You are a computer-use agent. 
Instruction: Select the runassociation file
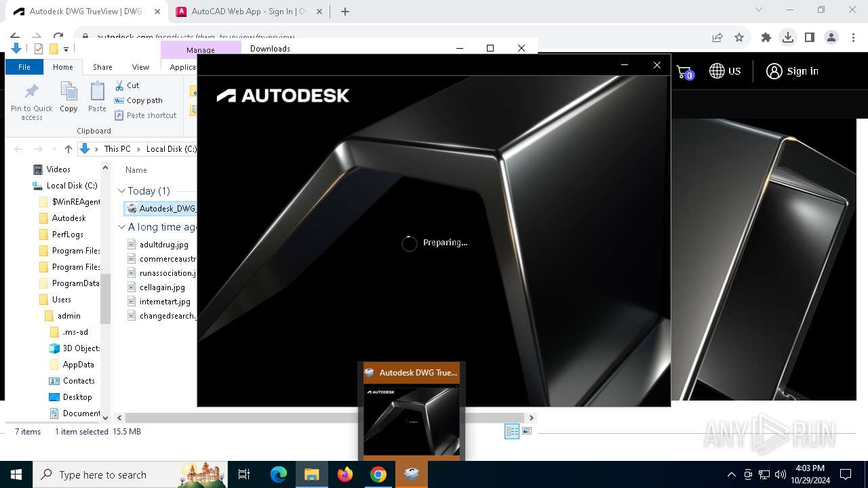pos(167,273)
